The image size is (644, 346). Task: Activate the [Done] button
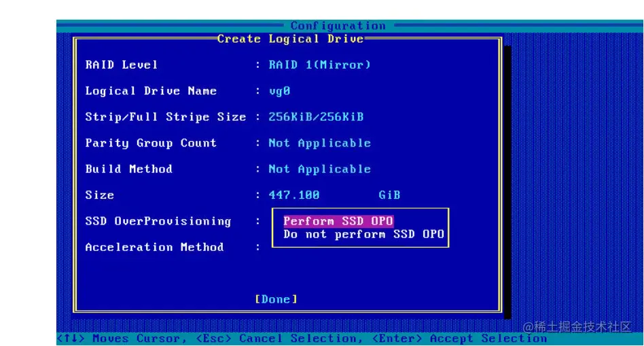[276, 299]
